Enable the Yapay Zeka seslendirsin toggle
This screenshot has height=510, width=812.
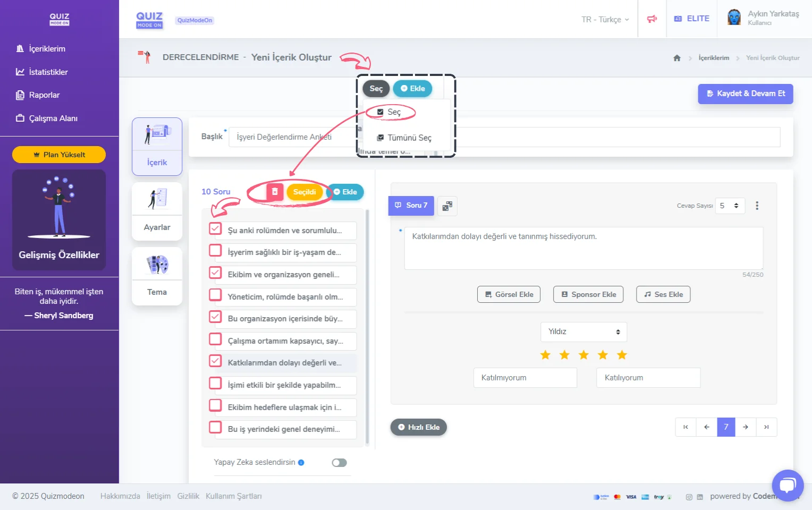[339, 463]
